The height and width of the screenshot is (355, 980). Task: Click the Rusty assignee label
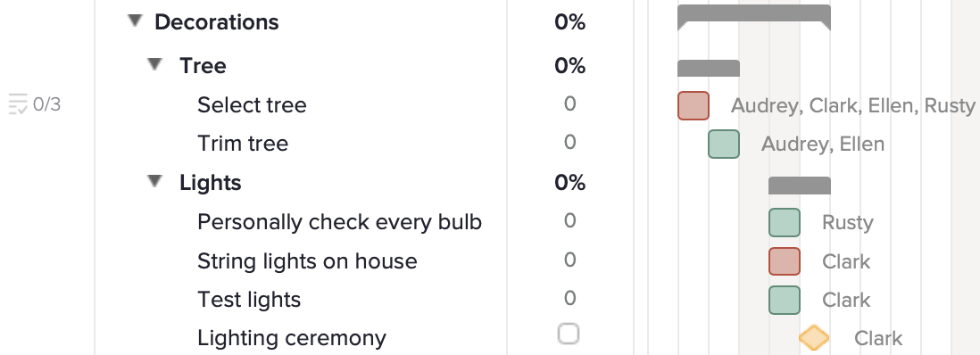pyautogui.click(x=848, y=223)
